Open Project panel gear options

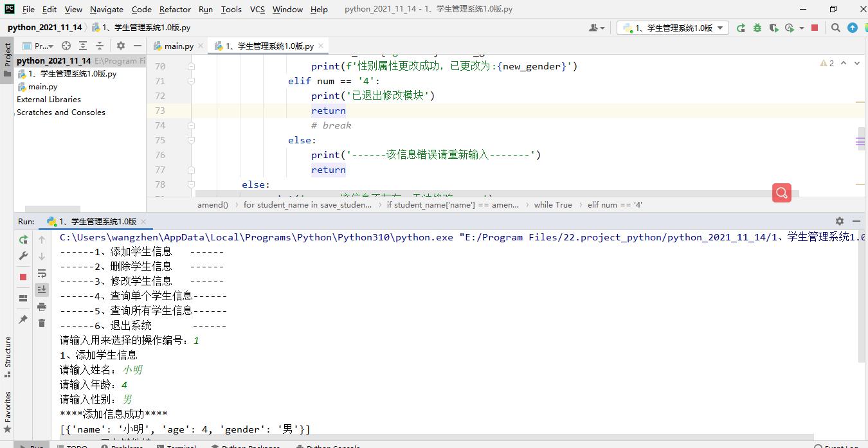click(x=121, y=46)
